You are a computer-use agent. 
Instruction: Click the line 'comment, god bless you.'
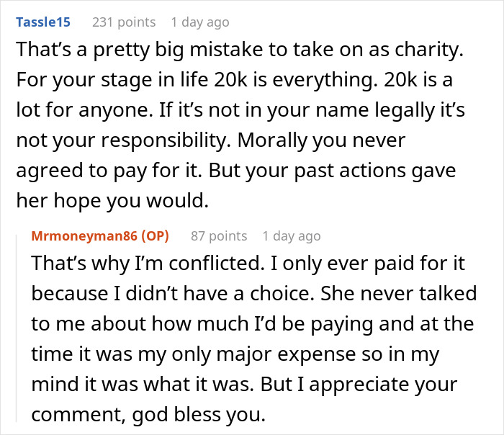tap(154, 413)
